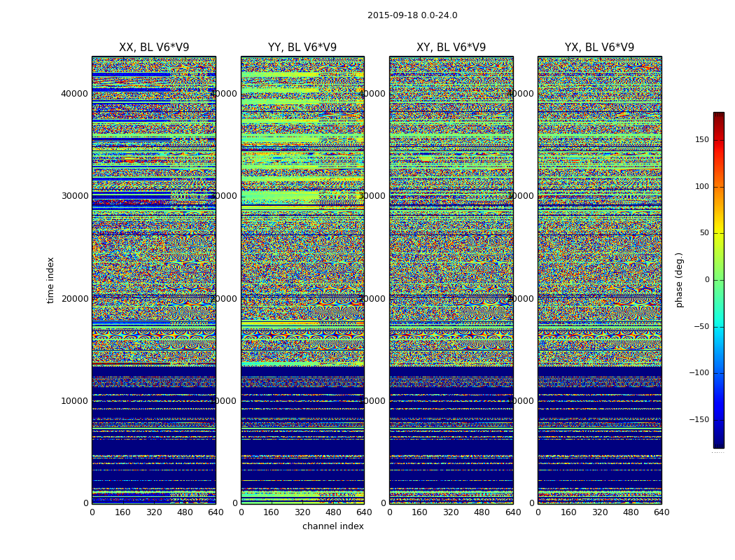
Task: Click the figure title "2015-09-18 0.0-24.0"
Action: coord(412,15)
